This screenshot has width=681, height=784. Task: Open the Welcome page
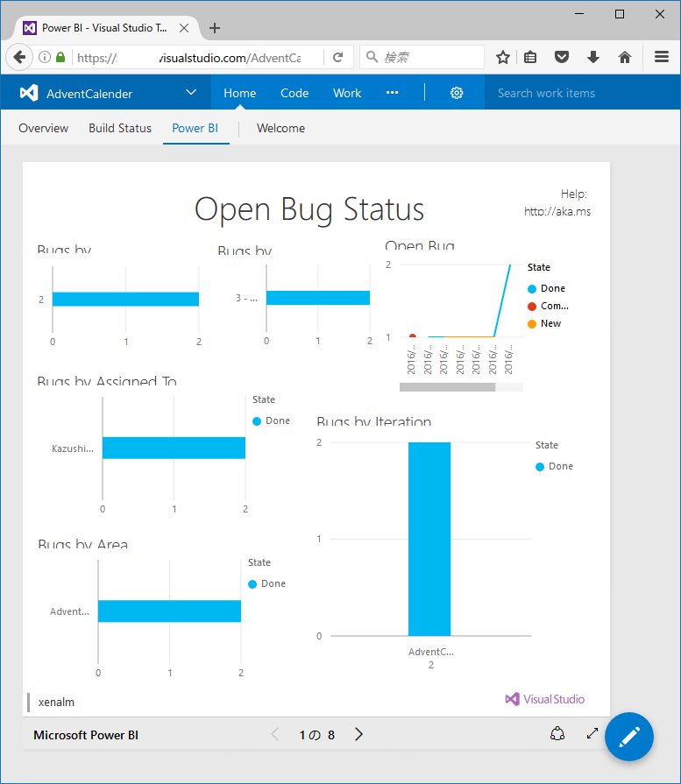coord(280,129)
